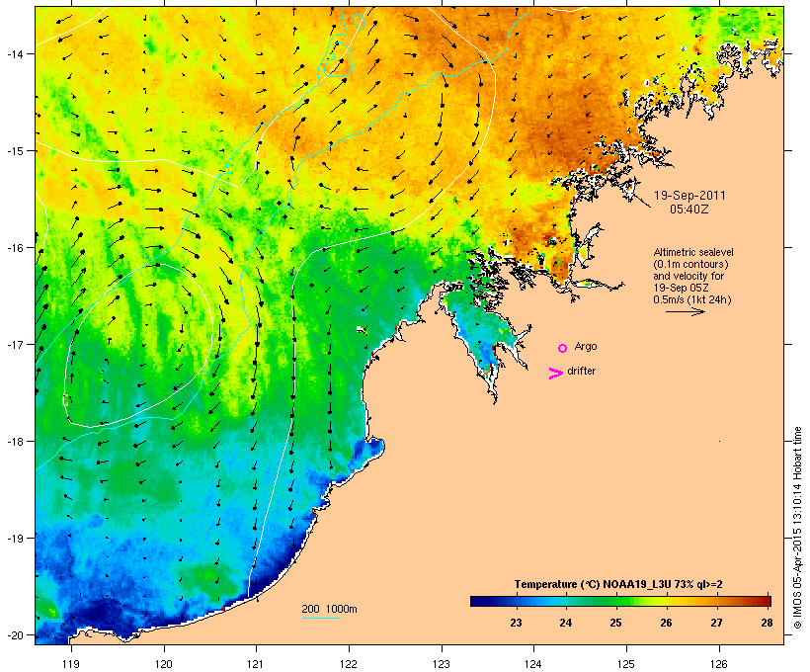Click the '(0.1m contours)' text line
Screen dimensions: 810x672
[690, 264]
